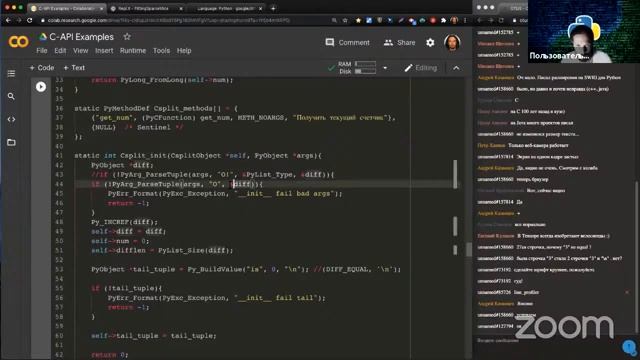The width and height of the screenshot is (640, 360).
Task: Reload the second browser window
Action: tap(501, 20)
